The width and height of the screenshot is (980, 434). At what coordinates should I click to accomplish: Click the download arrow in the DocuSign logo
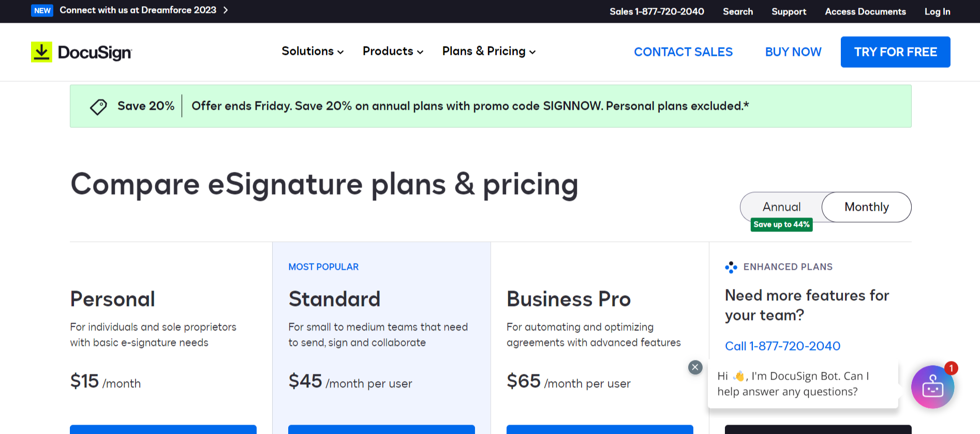click(x=41, y=51)
